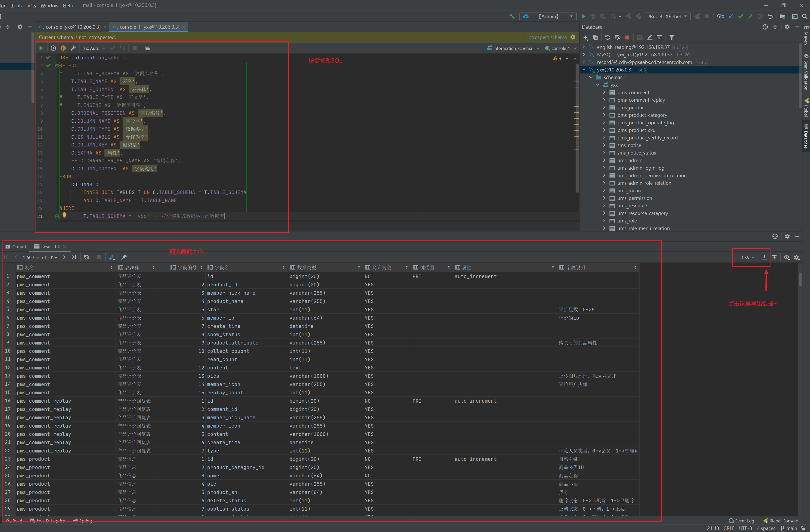
Task: Expand the pms_product table in the tree
Action: [604, 107]
